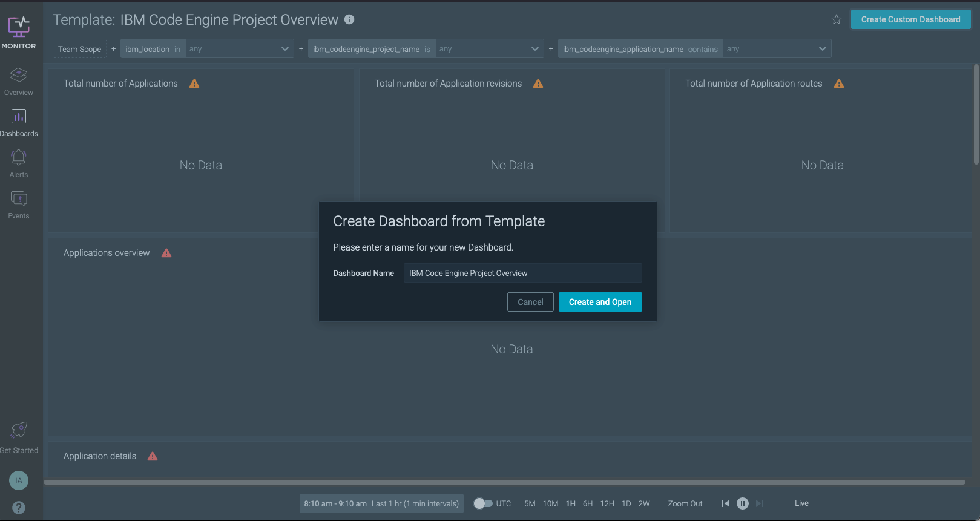The image size is (980, 521).
Task: Open the Dashboards section in sidebar
Action: pos(19,123)
